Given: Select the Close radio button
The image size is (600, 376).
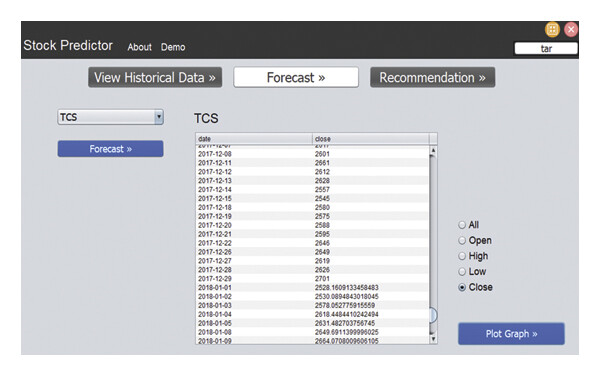Looking at the screenshot, I should click(x=462, y=287).
